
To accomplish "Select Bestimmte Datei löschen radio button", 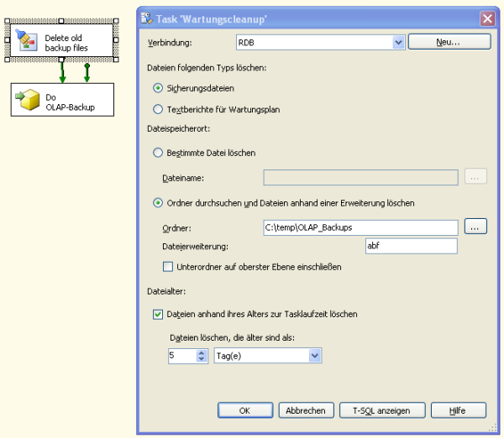I will tap(158, 153).
